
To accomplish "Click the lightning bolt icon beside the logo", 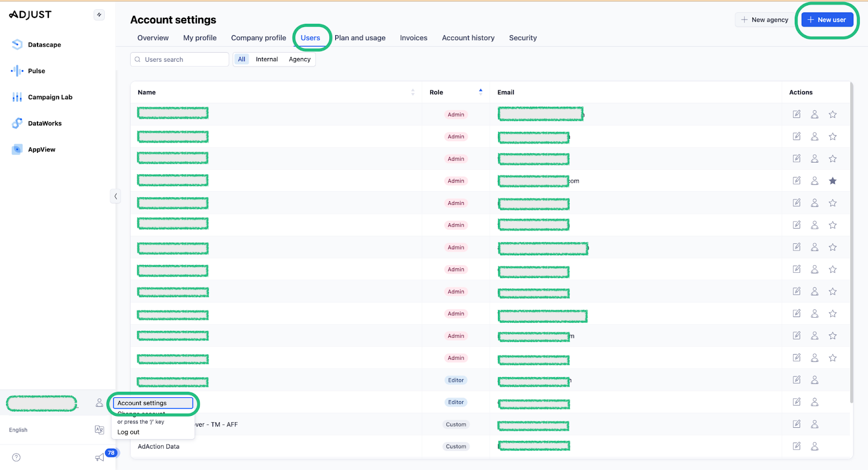I will coord(99,15).
